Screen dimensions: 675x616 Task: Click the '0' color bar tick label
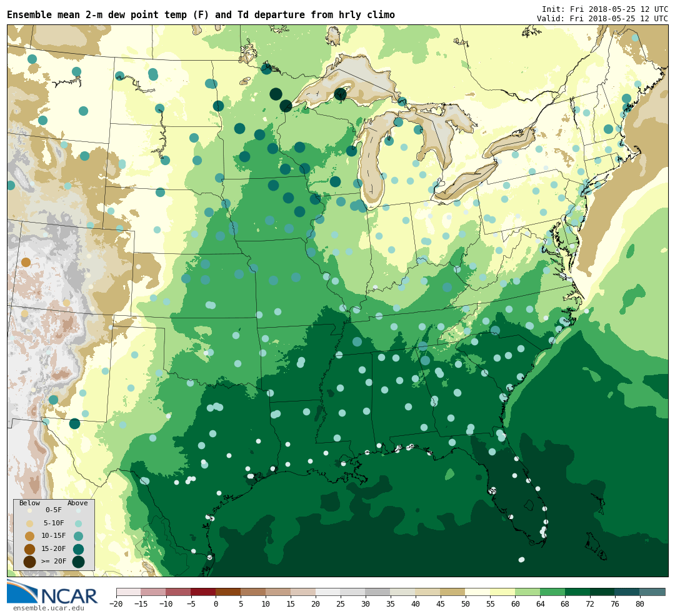coord(216,604)
